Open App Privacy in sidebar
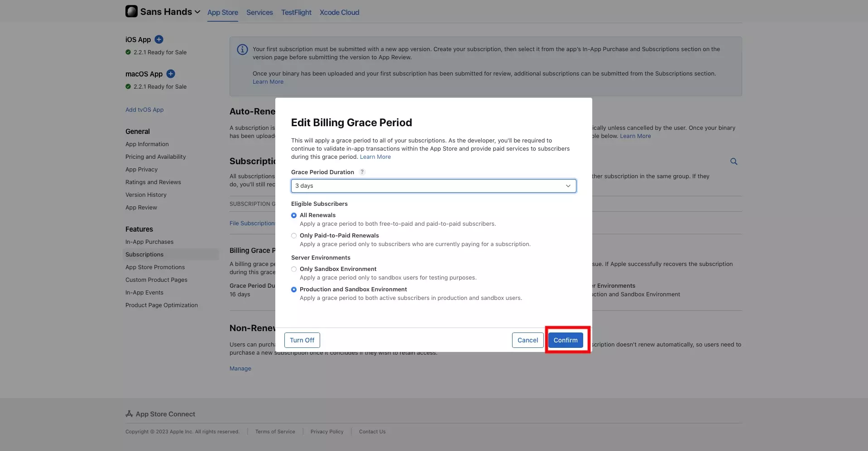 pos(141,170)
